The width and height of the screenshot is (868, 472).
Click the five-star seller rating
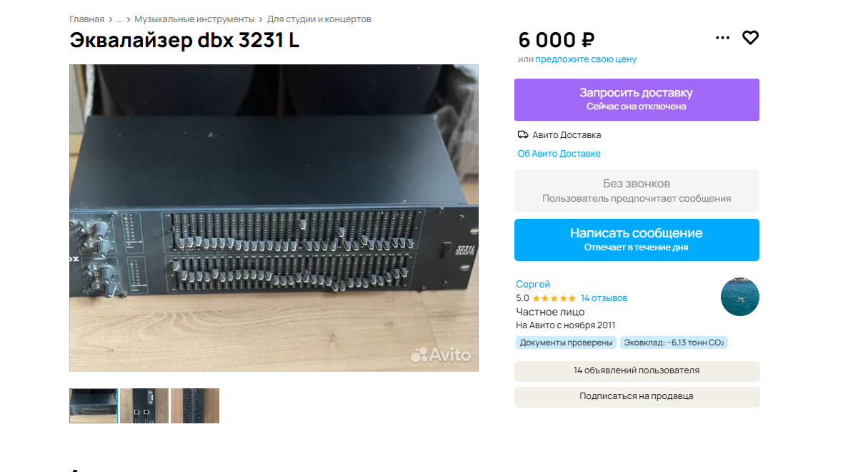[554, 298]
